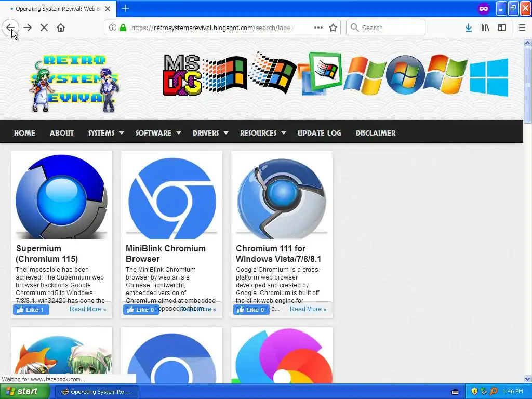Like the Chromium 111 post
This screenshot has height=399, width=532.
251,310
